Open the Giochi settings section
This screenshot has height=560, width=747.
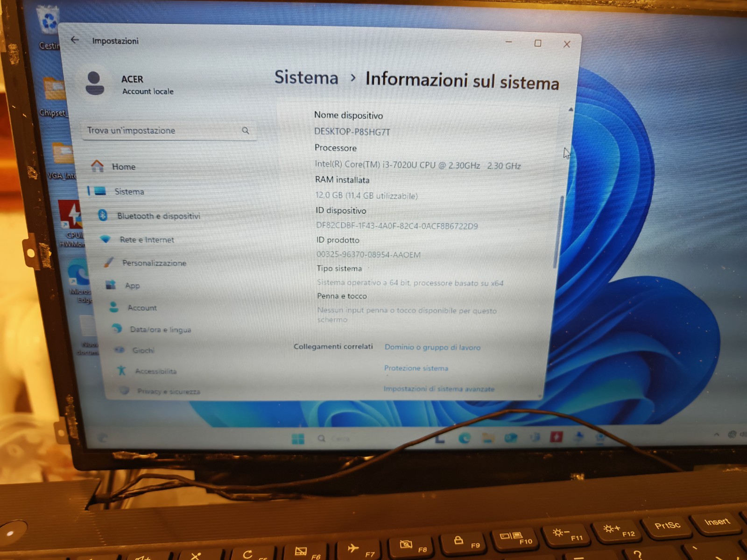pyautogui.click(x=143, y=350)
